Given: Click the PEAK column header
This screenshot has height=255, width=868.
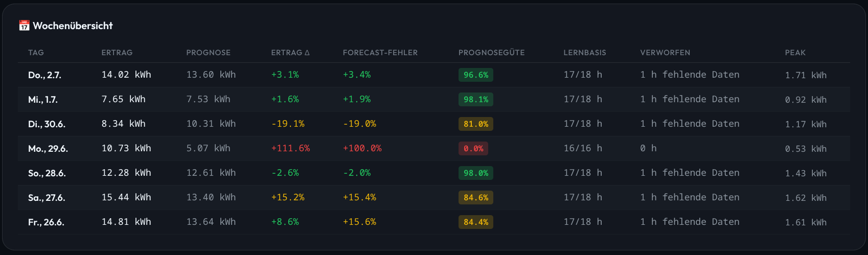Looking at the screenshot, I should (x=795, y=53).
